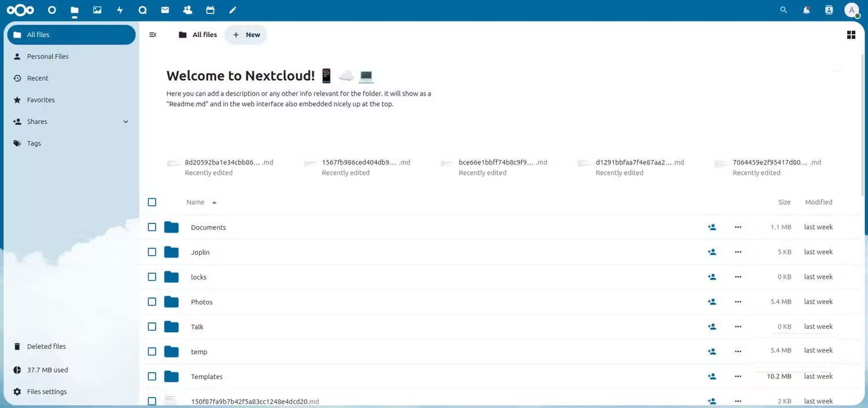Open the Photos app
Viewport: 868px width, 408px height.
click(x=97, y=10)
